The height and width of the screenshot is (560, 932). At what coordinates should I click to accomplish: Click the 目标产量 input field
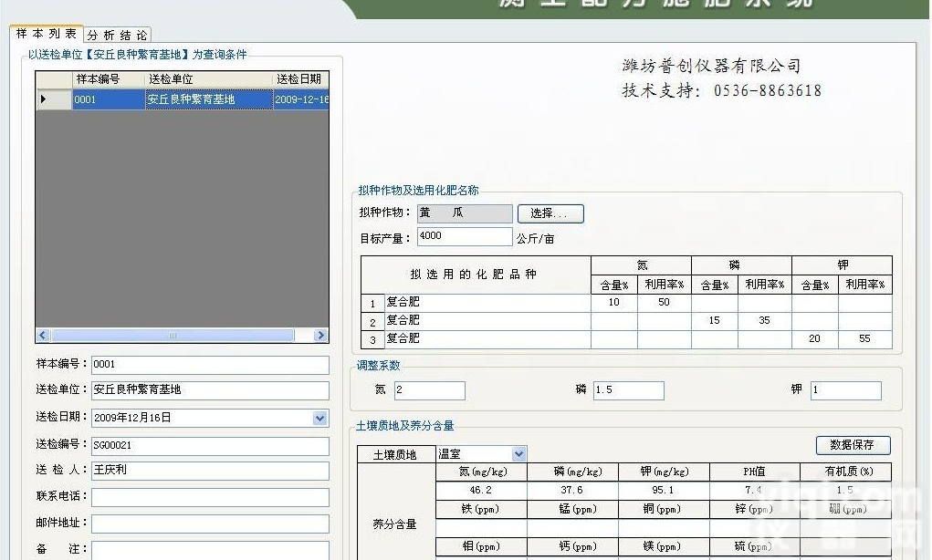(464, 236)
